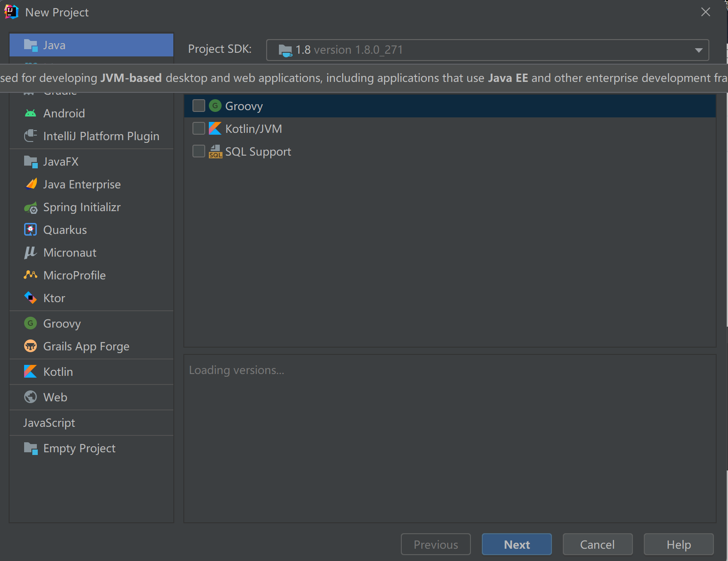This screenshot has height=561, width=728.
Task: Cancel the New Project dialog
Action: (x=597, y=545)
